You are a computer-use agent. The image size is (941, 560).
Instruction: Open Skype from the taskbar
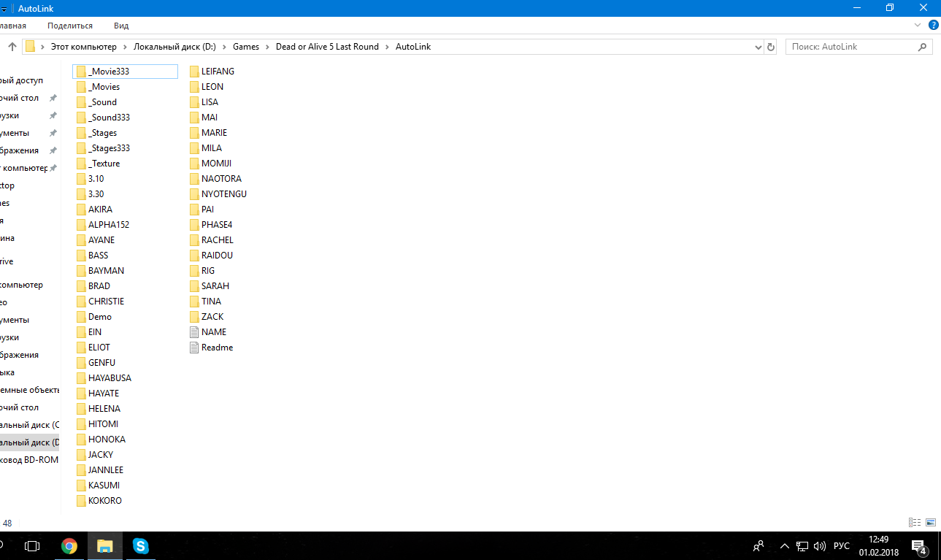click(x=141, y=546)
